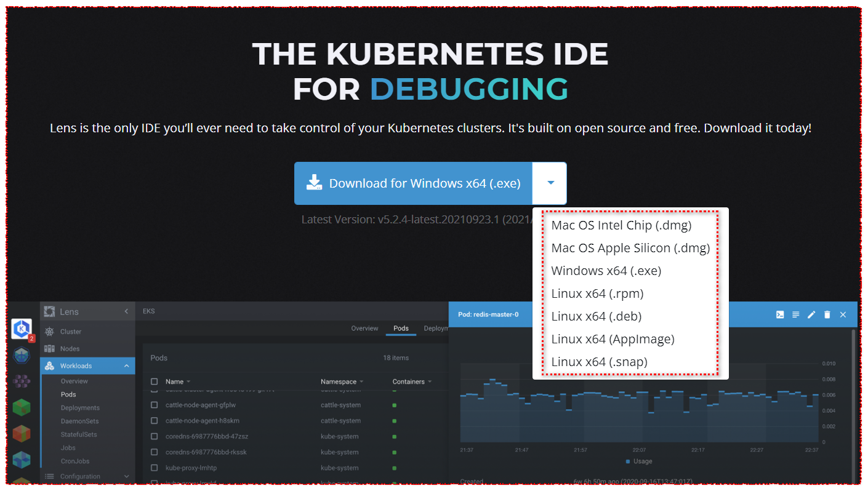This screenshot has width=868, height=491.
Task: Click pod name coredns-6987776bbd-47zsz
Action: tap(207, 437)
